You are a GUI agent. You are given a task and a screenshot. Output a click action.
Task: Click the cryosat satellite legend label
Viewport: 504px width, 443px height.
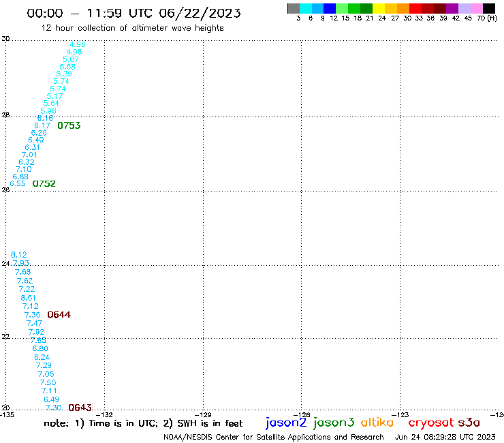click(x=430, y=423)
